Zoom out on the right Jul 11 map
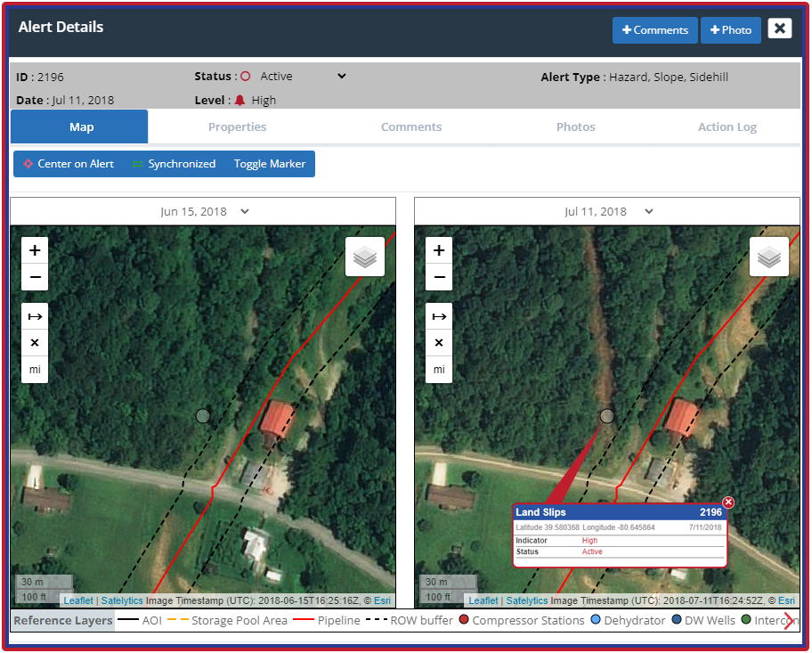The height and width of the screenshot is (653, 812). point(439,277)
